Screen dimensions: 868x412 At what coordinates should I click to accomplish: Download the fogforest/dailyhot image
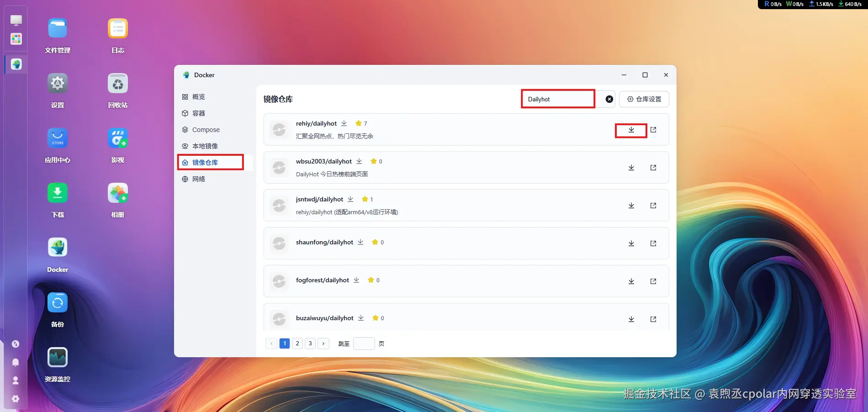631,281
